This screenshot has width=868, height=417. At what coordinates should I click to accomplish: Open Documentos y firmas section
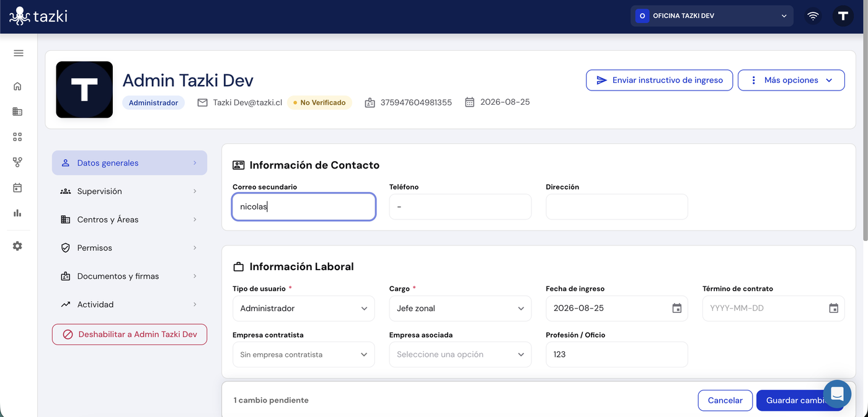[x=130, y=276]
